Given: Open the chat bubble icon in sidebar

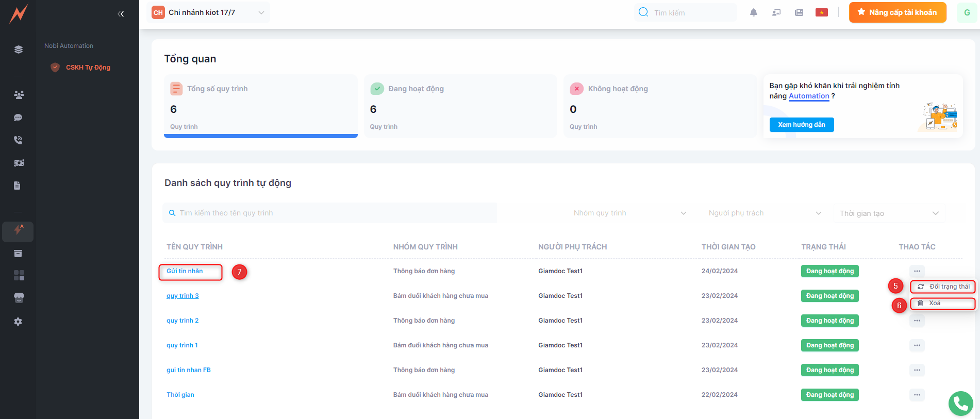Looking at the screenshot, I should (x=18, y=118).
